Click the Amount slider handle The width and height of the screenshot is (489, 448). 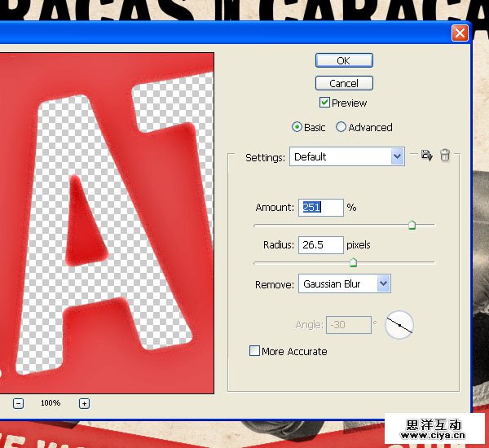pyautogui.click(x=412, y=225)
